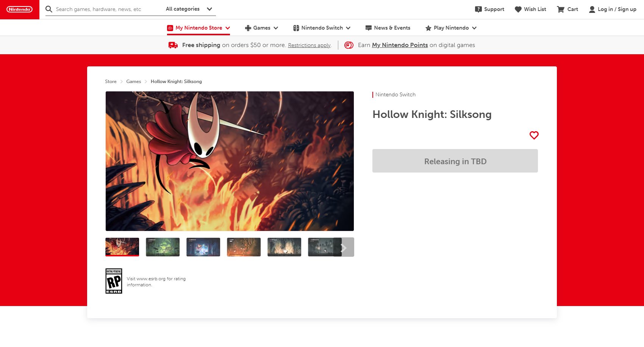Click the Visit www.esrb.org rating text
The image size is (644, 347).
pos(156,282)
